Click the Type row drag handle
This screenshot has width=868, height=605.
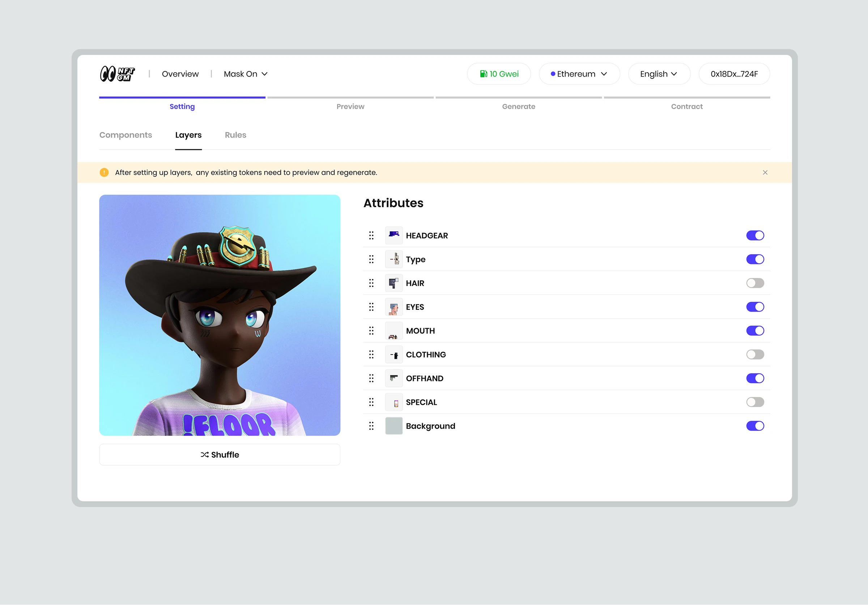click(371, 259)
